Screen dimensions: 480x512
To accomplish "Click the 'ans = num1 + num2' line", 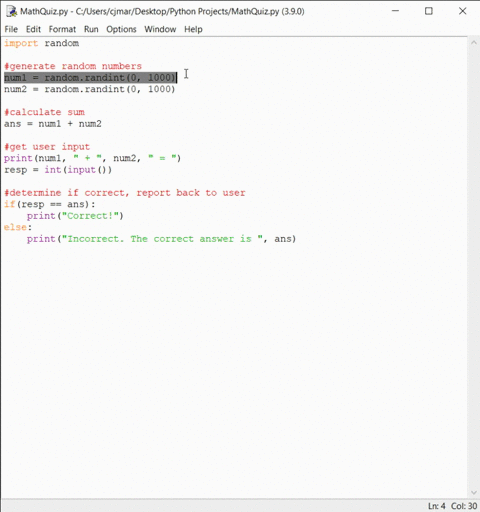I will pyautogui.click(x=53, y=124).
